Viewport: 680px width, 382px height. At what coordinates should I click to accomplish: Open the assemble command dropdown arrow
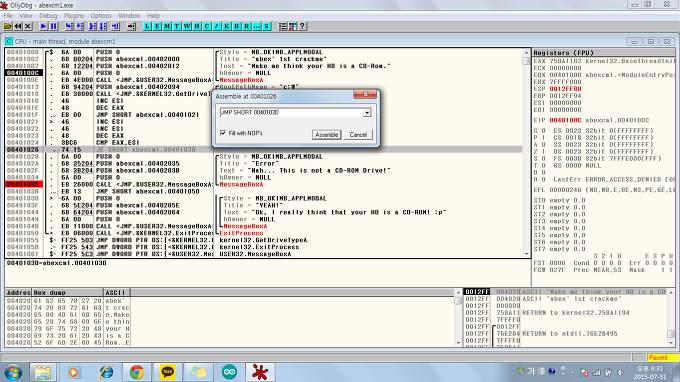tap(367, 113)
